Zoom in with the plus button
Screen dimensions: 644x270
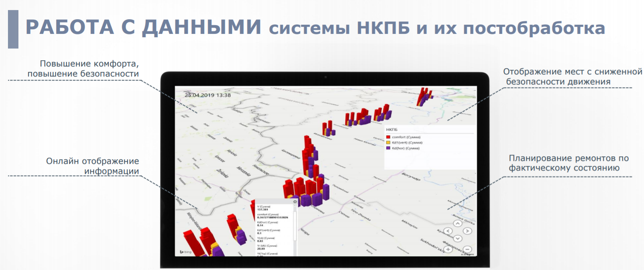click(x=448, y=249)
